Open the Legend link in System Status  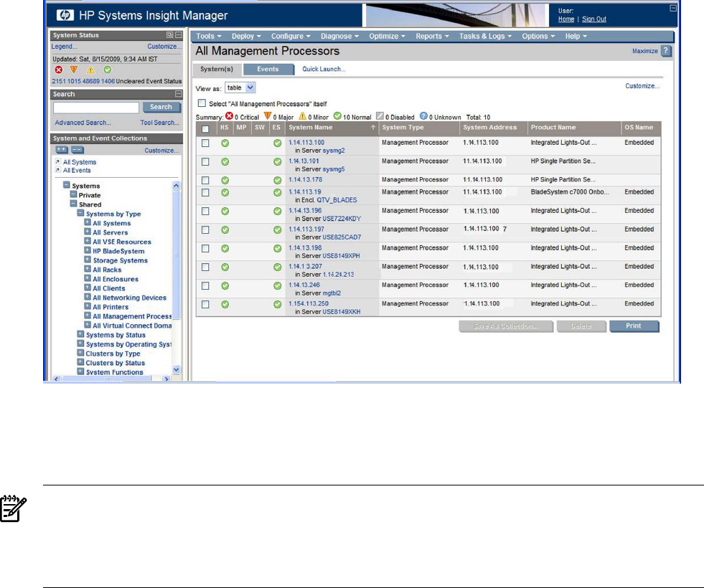point(64,46)
